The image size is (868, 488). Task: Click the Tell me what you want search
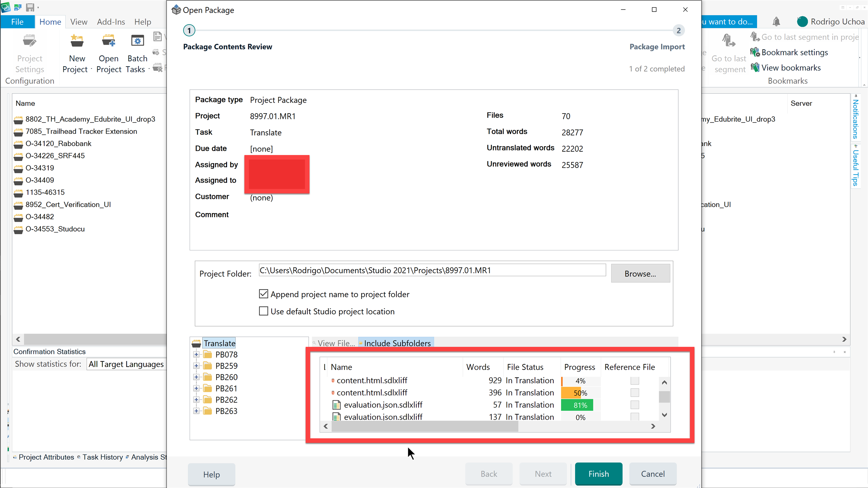729,22
